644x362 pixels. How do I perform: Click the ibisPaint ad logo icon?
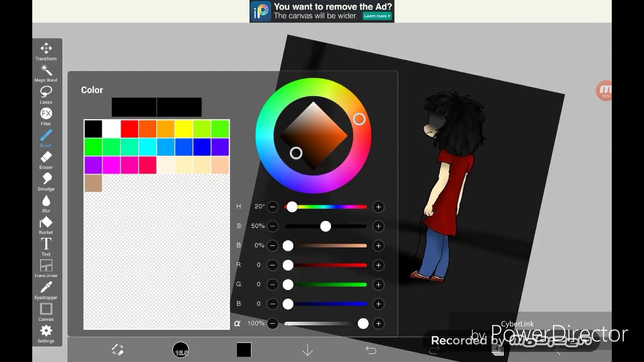[x=261, y=11]
